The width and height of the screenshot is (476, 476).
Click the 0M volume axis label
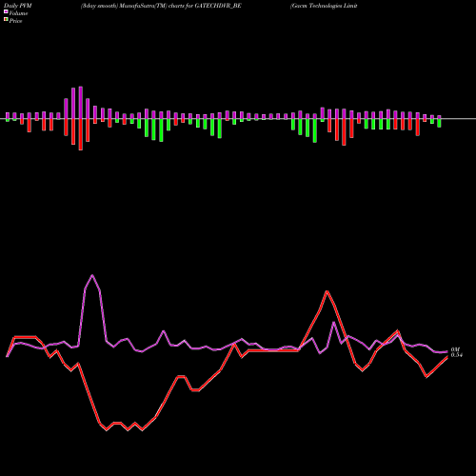point(455,349)
